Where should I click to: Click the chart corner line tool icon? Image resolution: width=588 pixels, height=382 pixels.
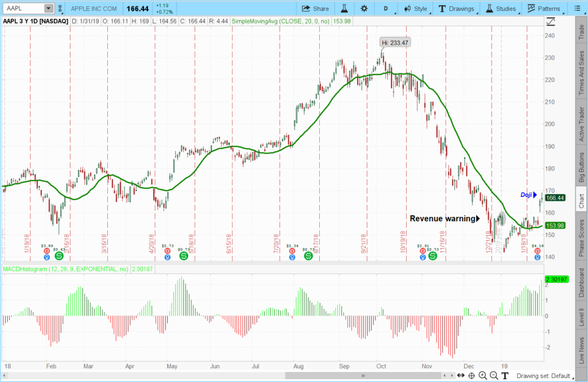(x=551, y=22)
